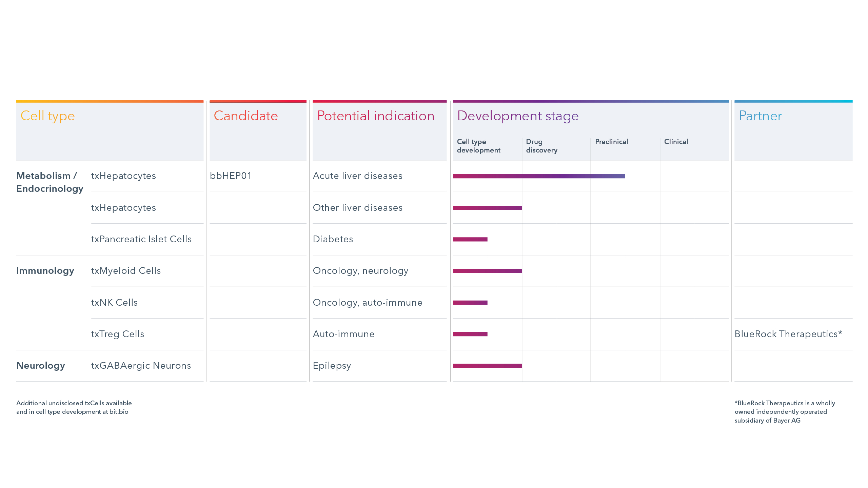Click the Development stage heading
Image resolution: width=868 pixels, height=488 pixels.
(518, 116)
